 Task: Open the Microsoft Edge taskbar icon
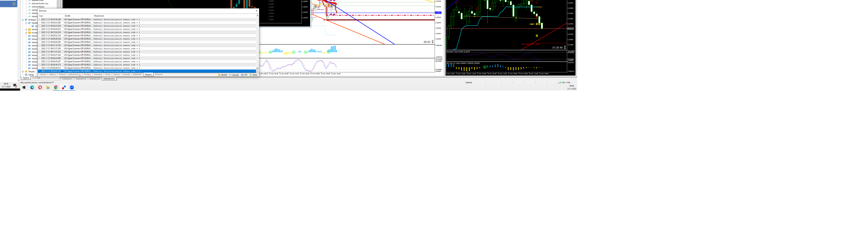pyautogui.click(x=32, y=88)
